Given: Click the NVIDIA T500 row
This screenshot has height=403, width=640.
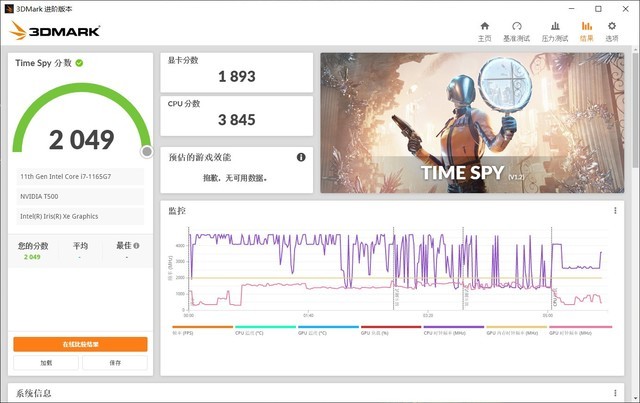Looking at the screenshot, I should tap(80, 196).
